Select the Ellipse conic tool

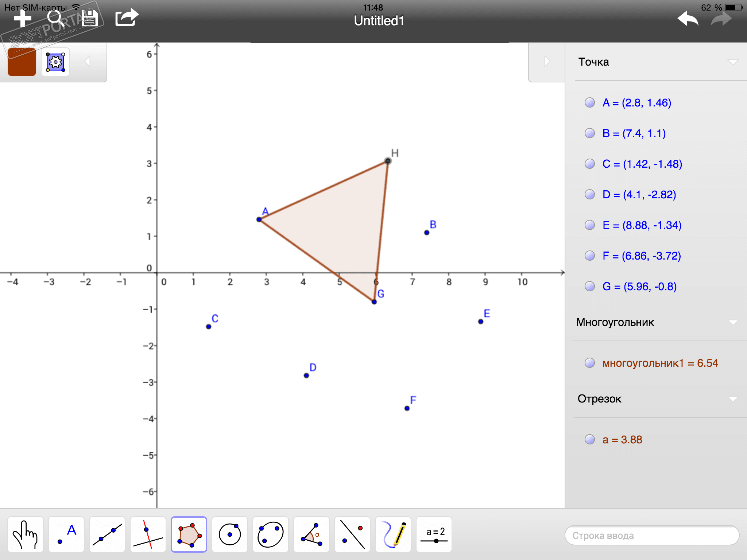(271, 534)
